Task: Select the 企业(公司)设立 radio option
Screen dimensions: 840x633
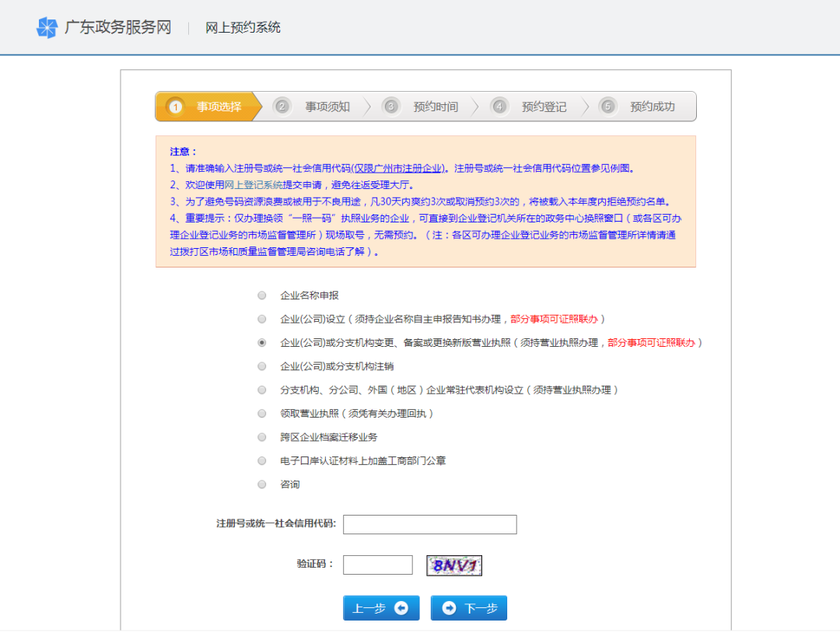Action: pyautogui.click(x=262, y=319)
